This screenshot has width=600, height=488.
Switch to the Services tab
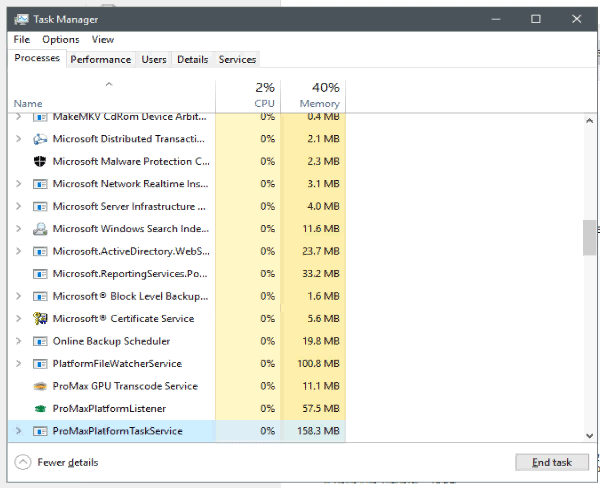pyautogui.click(x=237, y=60)
